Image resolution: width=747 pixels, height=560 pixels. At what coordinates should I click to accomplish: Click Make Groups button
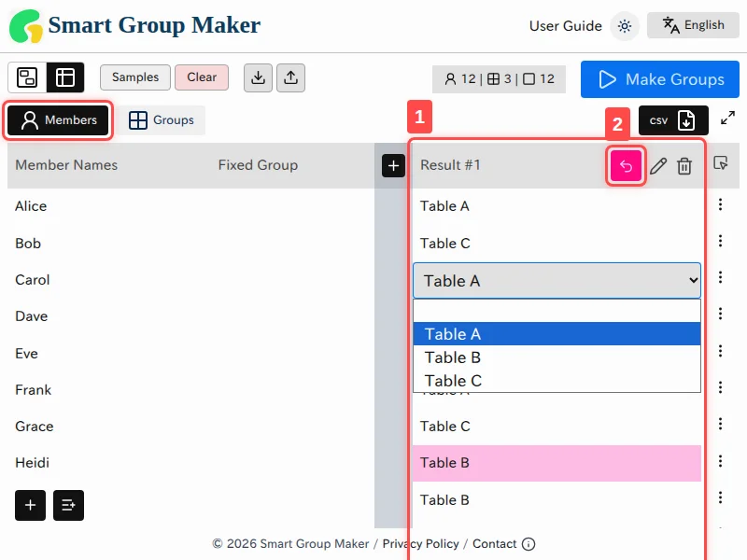click(x=660, y=79)
